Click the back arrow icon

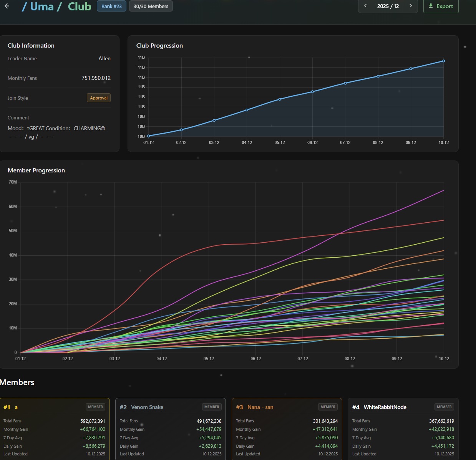(x=7, y=6)
